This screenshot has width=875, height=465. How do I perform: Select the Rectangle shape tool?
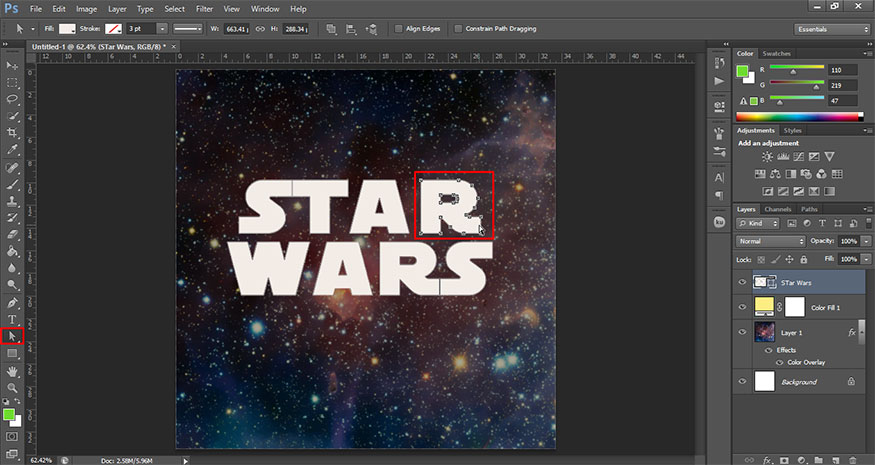[x=12, y=353]
